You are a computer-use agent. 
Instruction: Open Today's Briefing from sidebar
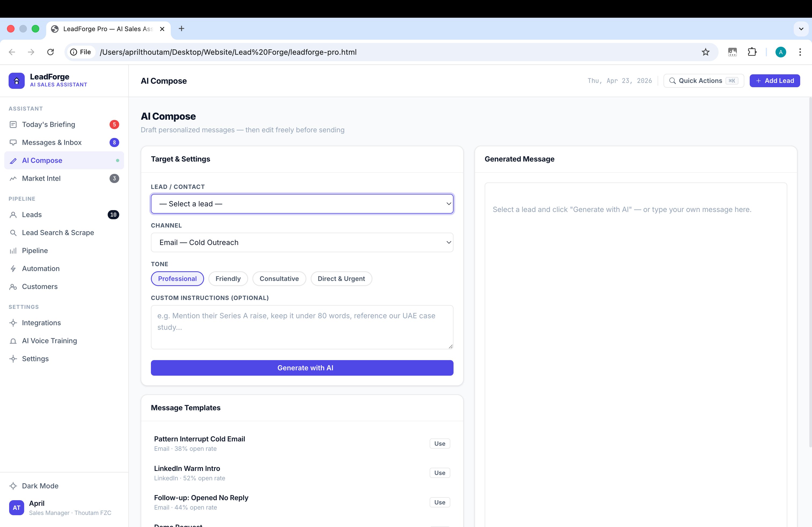(48, 125)
